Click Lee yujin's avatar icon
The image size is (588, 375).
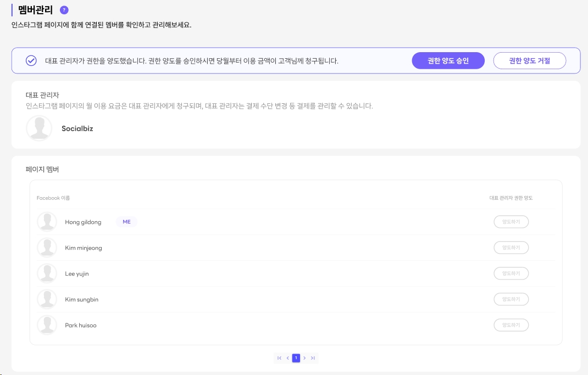pos(47,273)
